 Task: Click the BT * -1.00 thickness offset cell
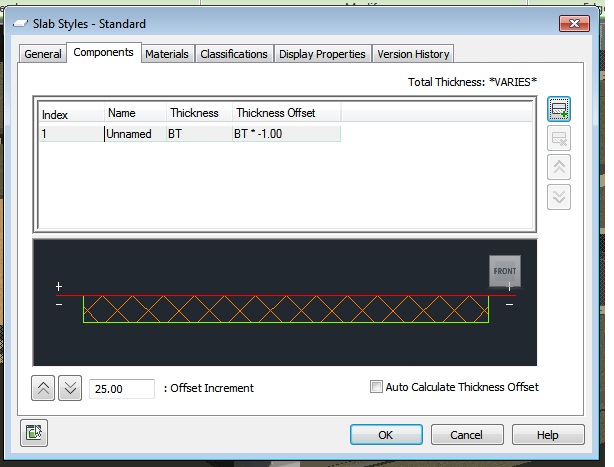point(286,134)
